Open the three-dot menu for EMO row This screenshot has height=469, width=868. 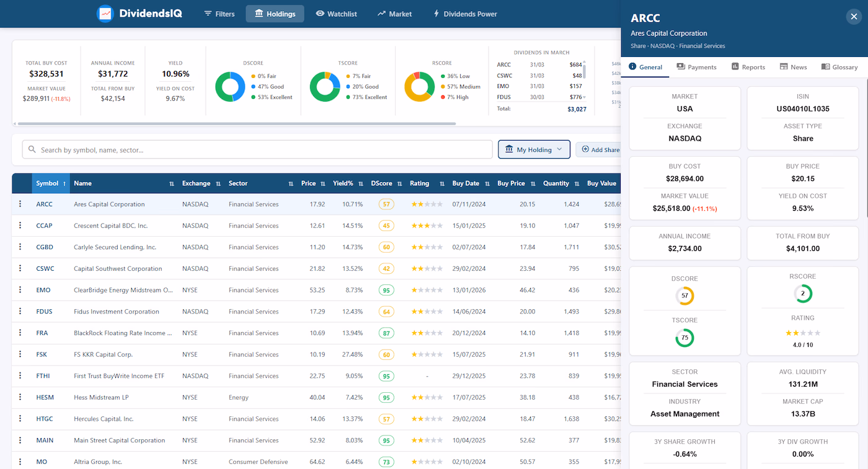click(20, 290)
